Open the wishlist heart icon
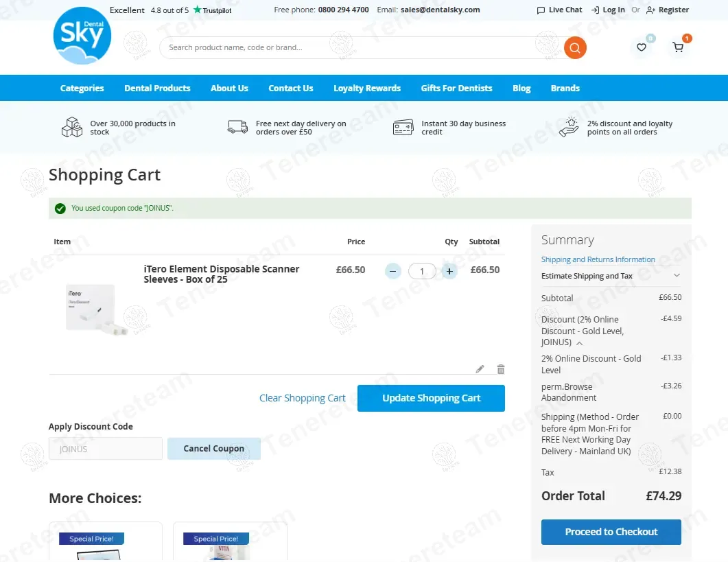 pos(641,47)
